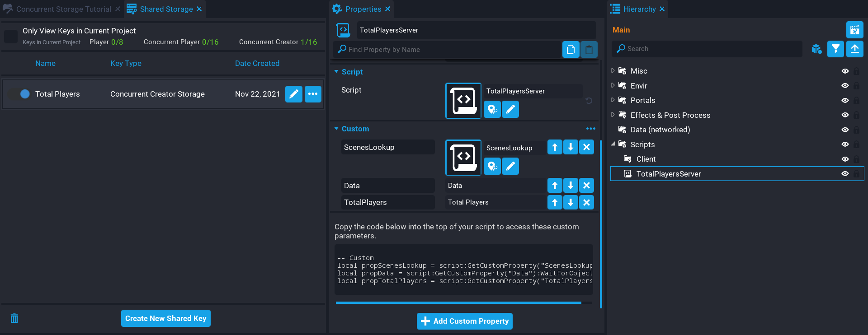Screen dimensions: 868x335
Task: Click the copy properties icon beside the property search
Action: pyautogui.click(x=571, y=49)
